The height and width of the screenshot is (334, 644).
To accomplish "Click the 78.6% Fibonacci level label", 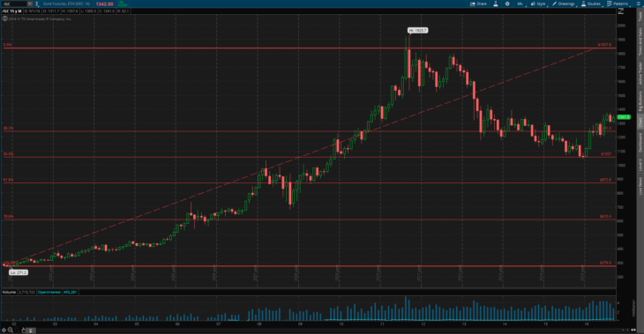I will (8, 217).
